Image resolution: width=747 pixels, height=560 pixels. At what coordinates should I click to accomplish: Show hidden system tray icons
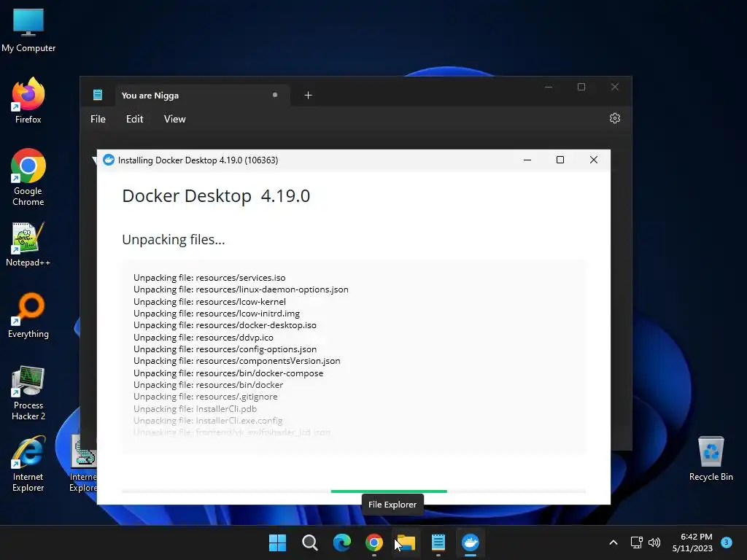coord(614,542)
